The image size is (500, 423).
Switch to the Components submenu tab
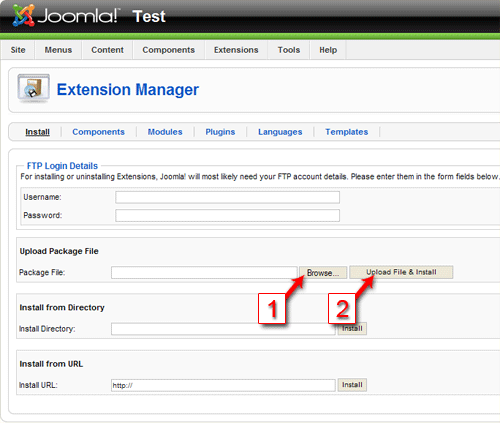pos(98,132)
